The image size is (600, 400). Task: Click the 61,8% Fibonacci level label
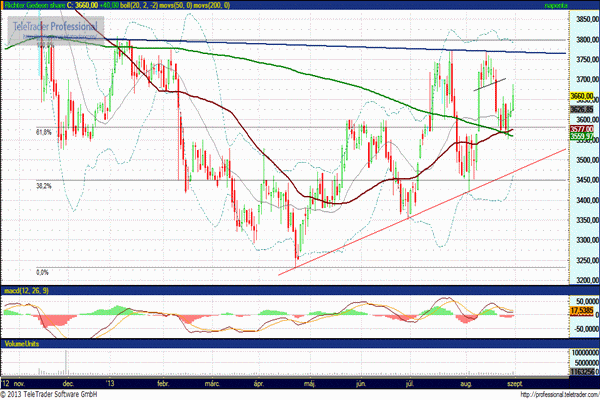43,131
